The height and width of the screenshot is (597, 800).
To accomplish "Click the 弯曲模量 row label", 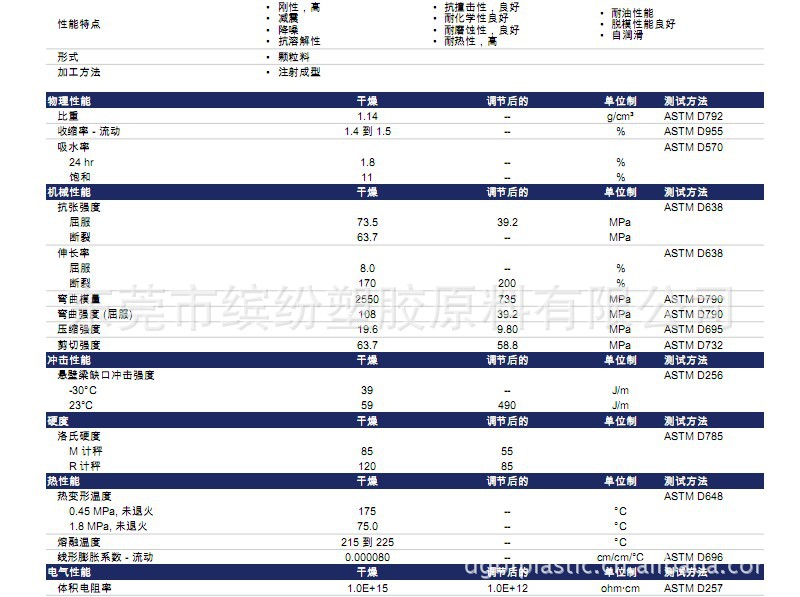I will pyautogui.click(x=79, y=299).
